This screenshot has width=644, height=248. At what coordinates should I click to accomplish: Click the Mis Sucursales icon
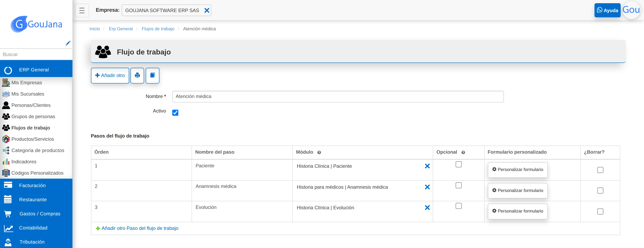coord(6,94)
